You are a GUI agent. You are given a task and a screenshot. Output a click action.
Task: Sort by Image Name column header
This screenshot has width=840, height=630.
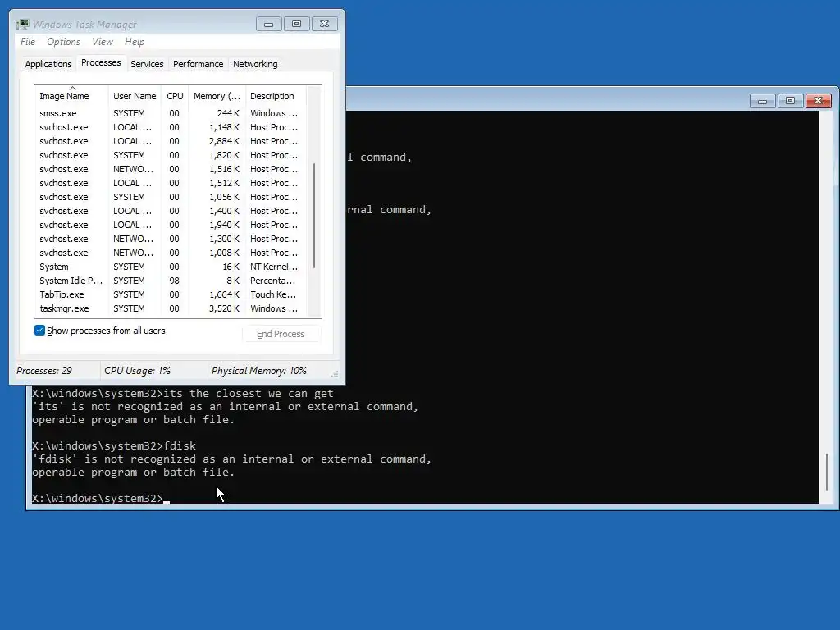[71, 96]
